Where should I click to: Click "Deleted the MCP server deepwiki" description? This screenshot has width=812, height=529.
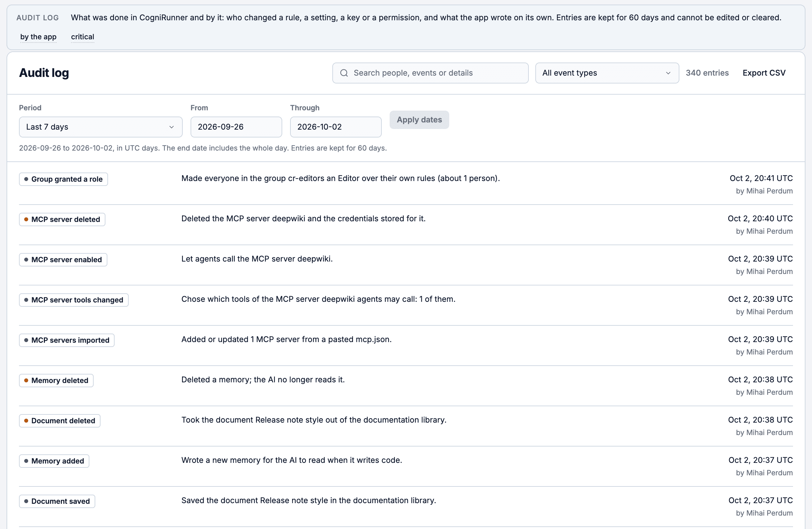click(303, 219)
